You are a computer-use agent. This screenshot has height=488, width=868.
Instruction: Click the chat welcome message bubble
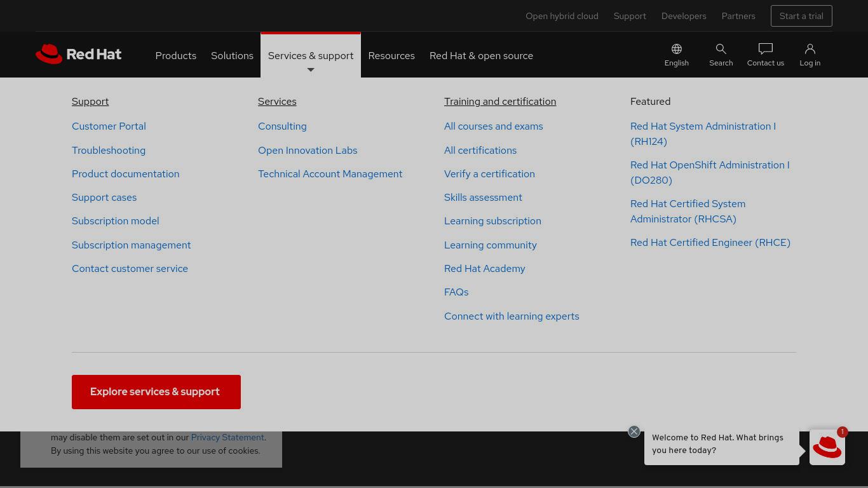[x=722, y=444]
